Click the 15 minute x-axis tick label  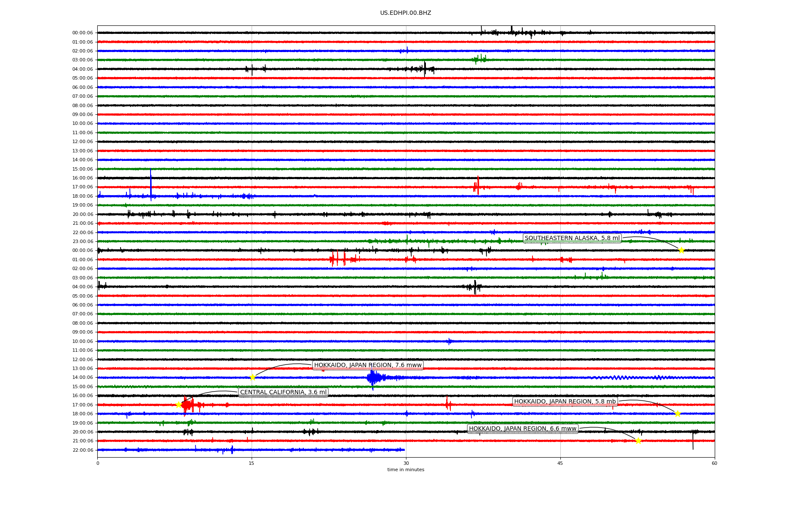click(252, 463)
